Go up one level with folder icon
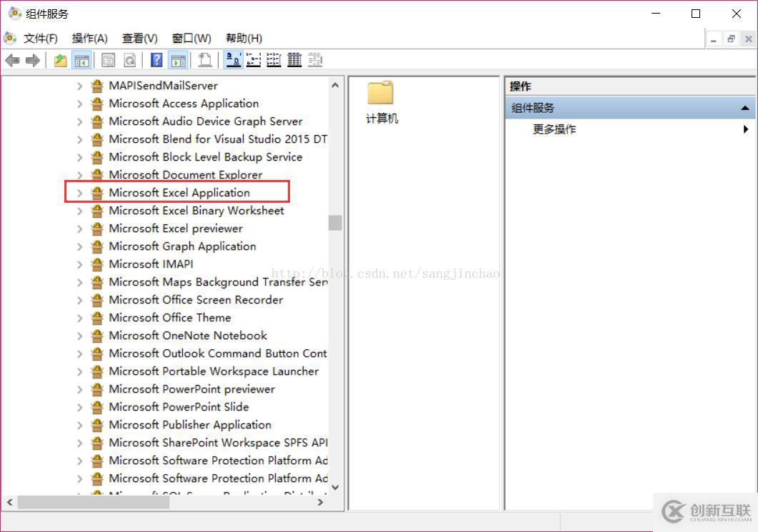758x532 pixels. coord(61,61)
